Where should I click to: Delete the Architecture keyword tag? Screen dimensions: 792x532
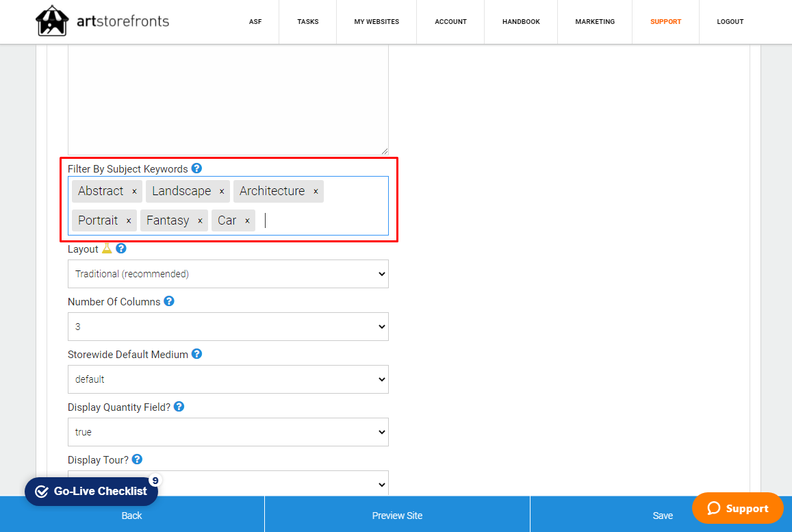316,192
